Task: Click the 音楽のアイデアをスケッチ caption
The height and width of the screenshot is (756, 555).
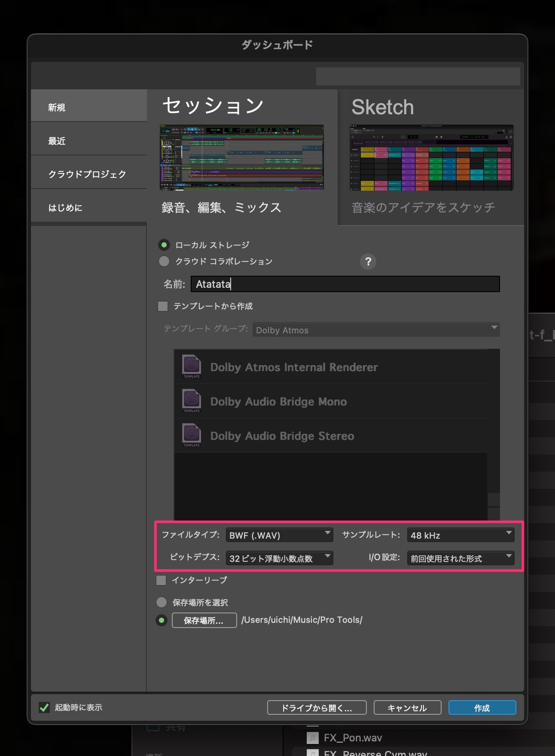Action: [424, 207]
